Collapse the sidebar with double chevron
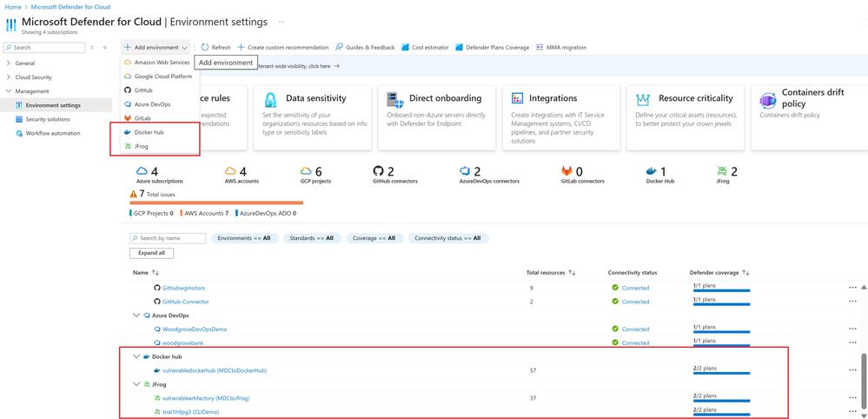Screen dimensions: 868x419 [105, 48]
